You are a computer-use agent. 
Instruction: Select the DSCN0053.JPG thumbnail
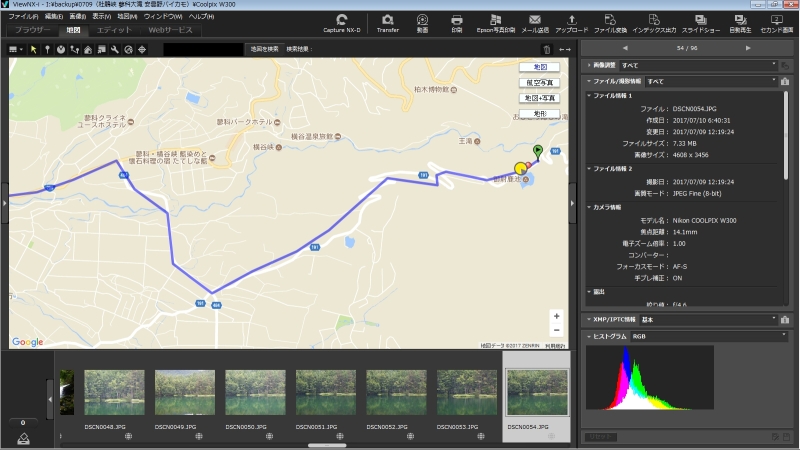coord(467,392)
